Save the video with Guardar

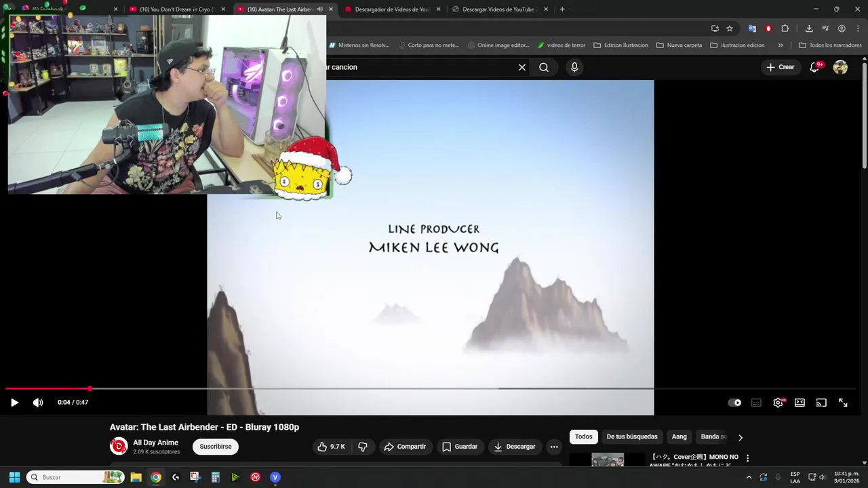click(460, 447)
